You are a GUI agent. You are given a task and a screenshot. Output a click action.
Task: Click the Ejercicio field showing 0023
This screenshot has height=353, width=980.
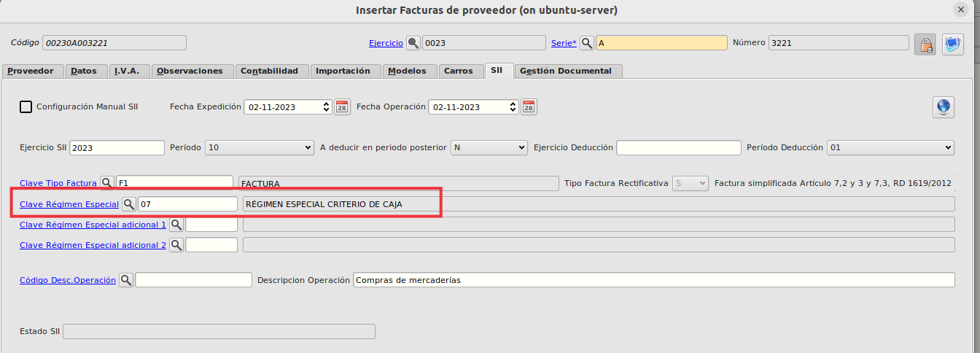(484, 43)
